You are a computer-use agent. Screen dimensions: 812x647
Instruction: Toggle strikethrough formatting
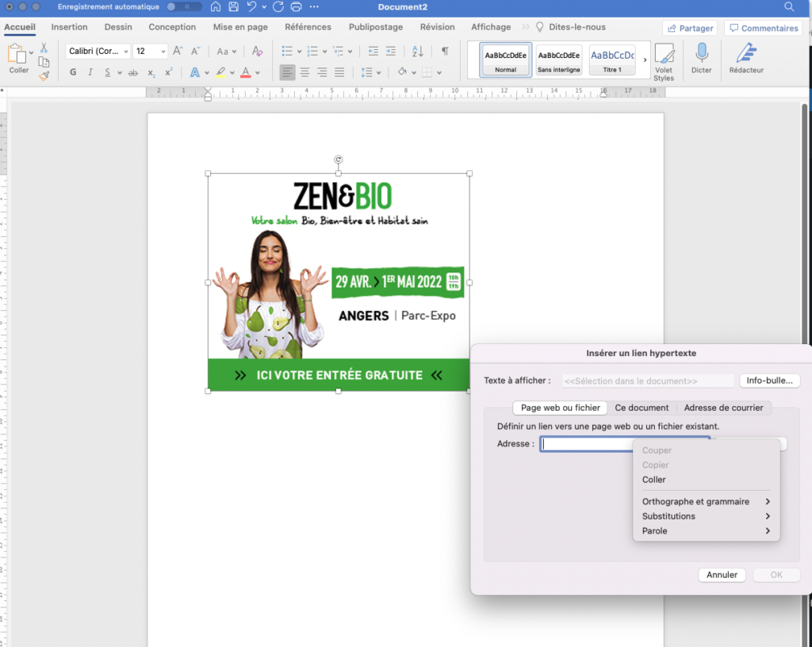pos(133,73)
